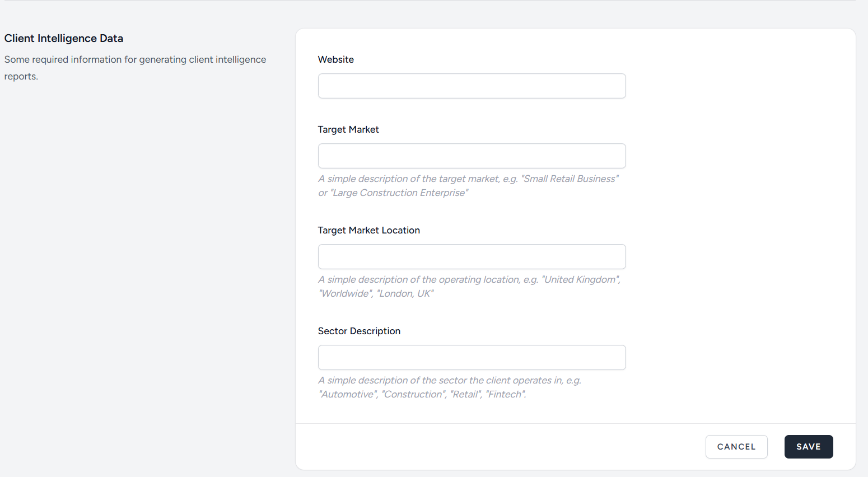Focus the Target Market text box
Screen dimensions: 868x477
click(472, 156)
